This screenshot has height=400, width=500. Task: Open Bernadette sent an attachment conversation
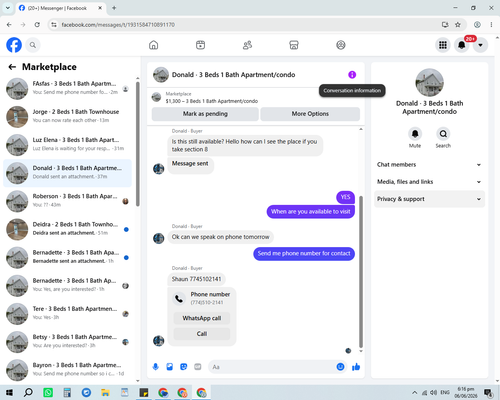pyautogui.click(x=67, y=258)
